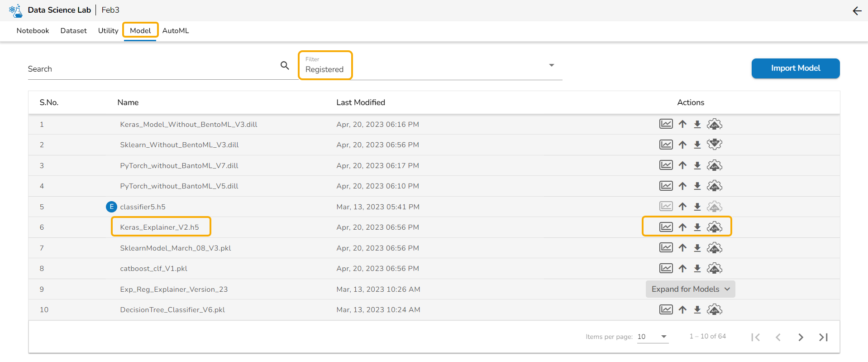Image resolution: width=868 pixels, height=362 pixels.
Task: Go back using the top-right arrow
Action: (857, 11)
